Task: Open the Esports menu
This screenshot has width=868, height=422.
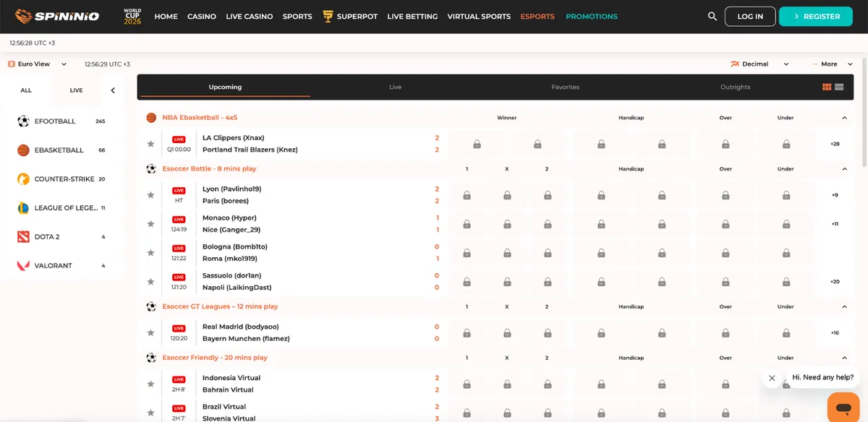Action: click(537, 16)
